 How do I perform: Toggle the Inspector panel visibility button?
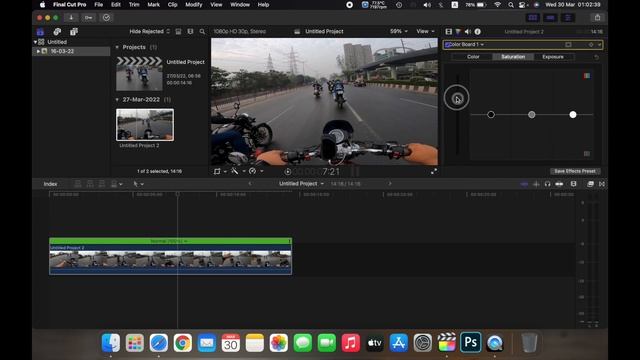pyautogui.click(x=568, y=18)
